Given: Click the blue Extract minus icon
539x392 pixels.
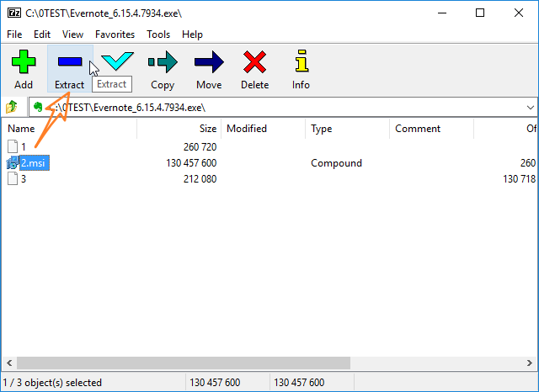Looking at the screenshot, I should (70, 61).
